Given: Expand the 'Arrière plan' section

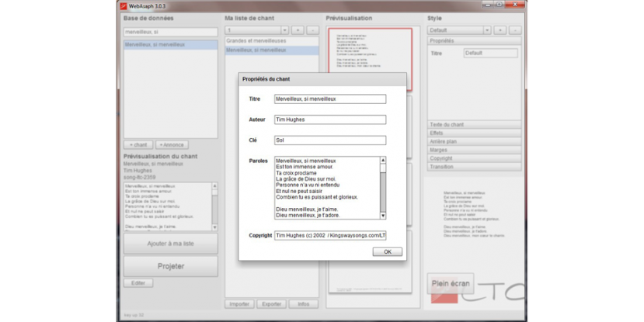Looking at the screenshot, I should coord(474,141).
